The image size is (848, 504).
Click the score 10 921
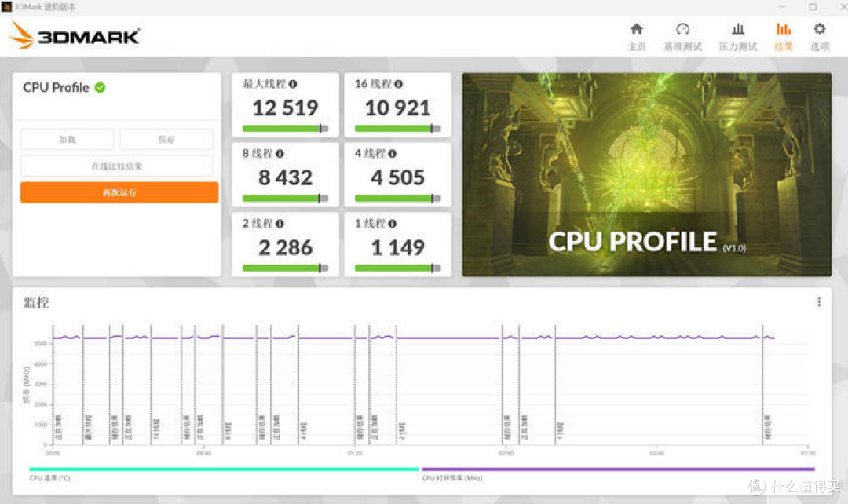click(397, 108)
